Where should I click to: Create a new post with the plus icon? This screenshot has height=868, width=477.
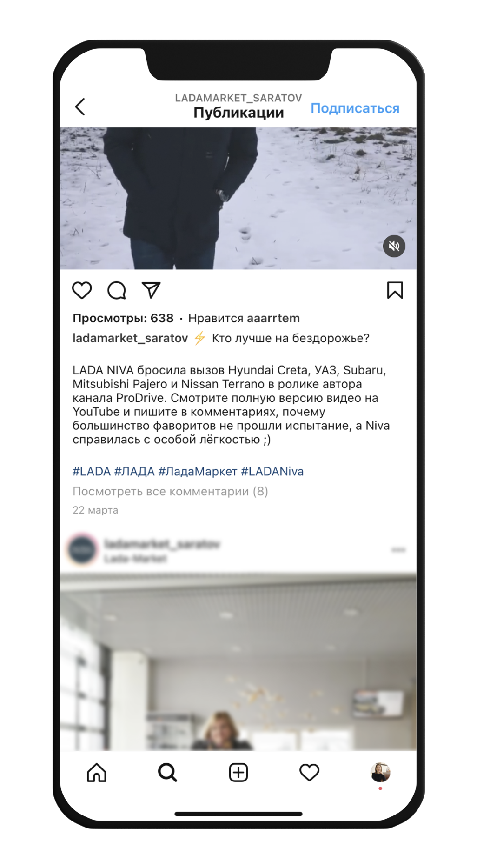point(238,773)
